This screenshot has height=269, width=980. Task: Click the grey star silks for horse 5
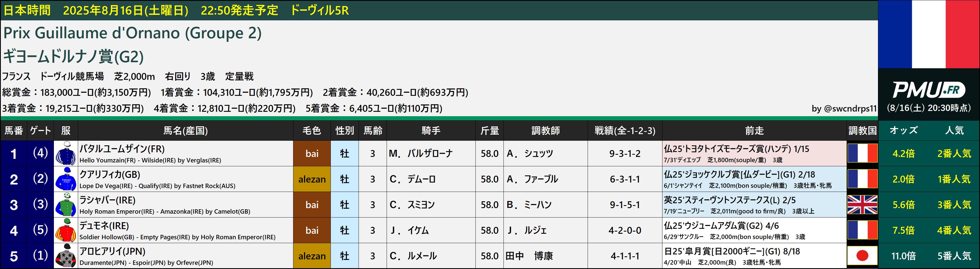(x=66, y=256)
